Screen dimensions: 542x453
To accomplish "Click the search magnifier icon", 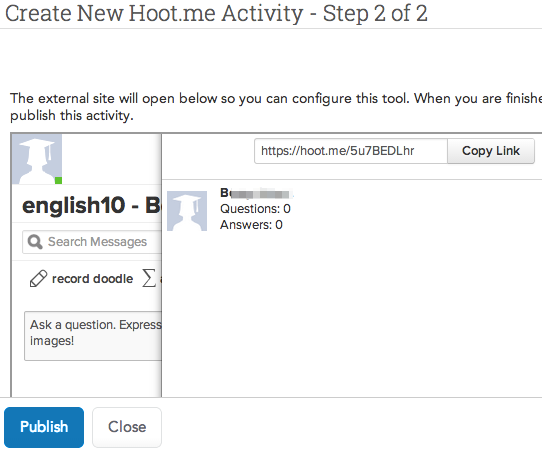I will (35, 242).
